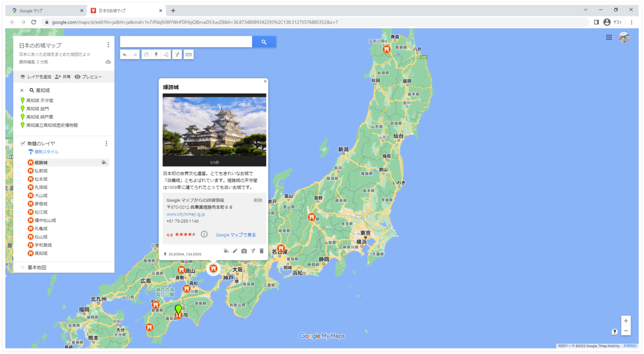Click the castle marker near 長野
The image size is (644, 354).
coord(312,217)
